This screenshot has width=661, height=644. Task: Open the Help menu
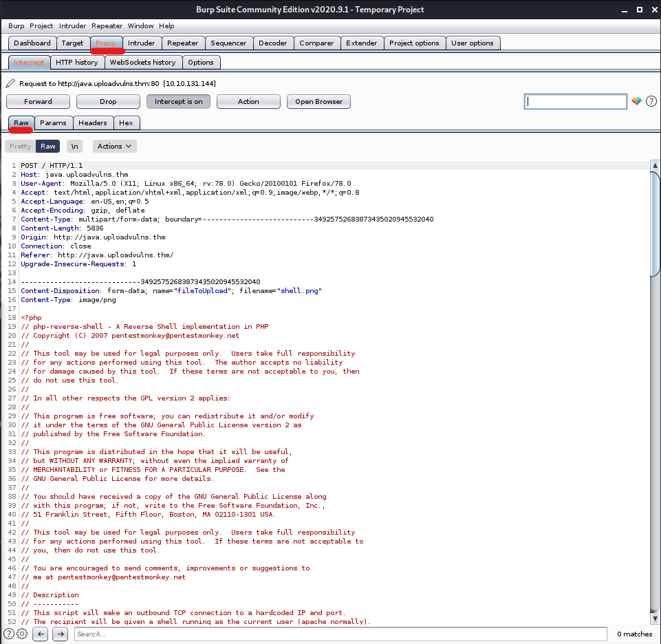coord(166,25)
